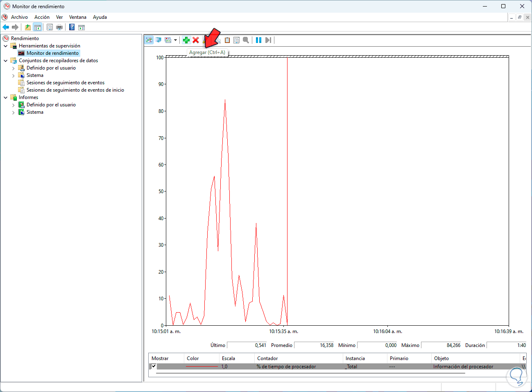Expand Definido por el usuario under Conjuntos
This screenshot has width=532, height=392.
pos(14,68)
